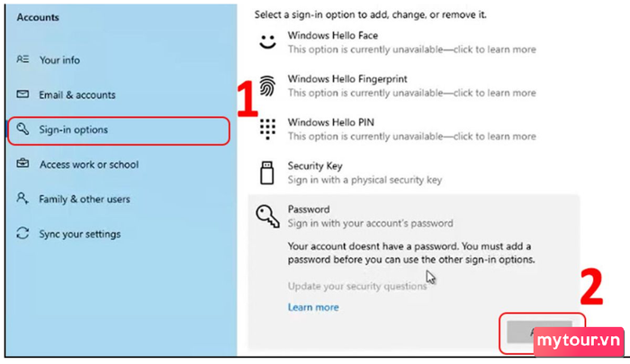Click the Sign-in options key icon
630x364 pixels.
[x=22, y=129]
